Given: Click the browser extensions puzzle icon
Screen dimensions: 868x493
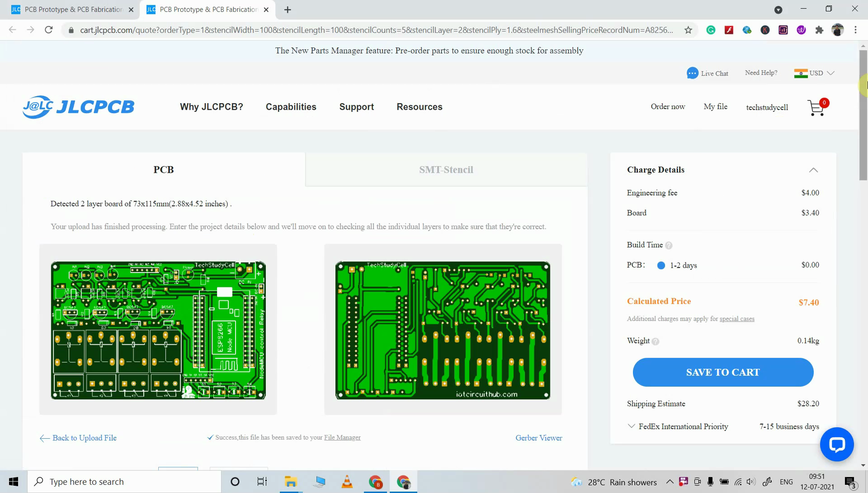Looking at the screenshot, I should (x=820, y=30).
